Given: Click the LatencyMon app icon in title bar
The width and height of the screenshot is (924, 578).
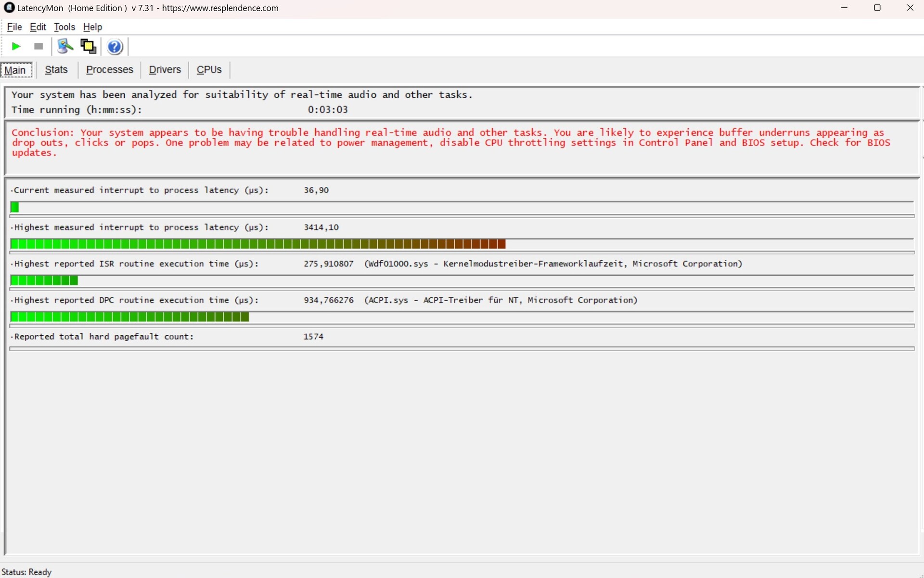Looking at the screenshot, I should click(x=9, y=8).
